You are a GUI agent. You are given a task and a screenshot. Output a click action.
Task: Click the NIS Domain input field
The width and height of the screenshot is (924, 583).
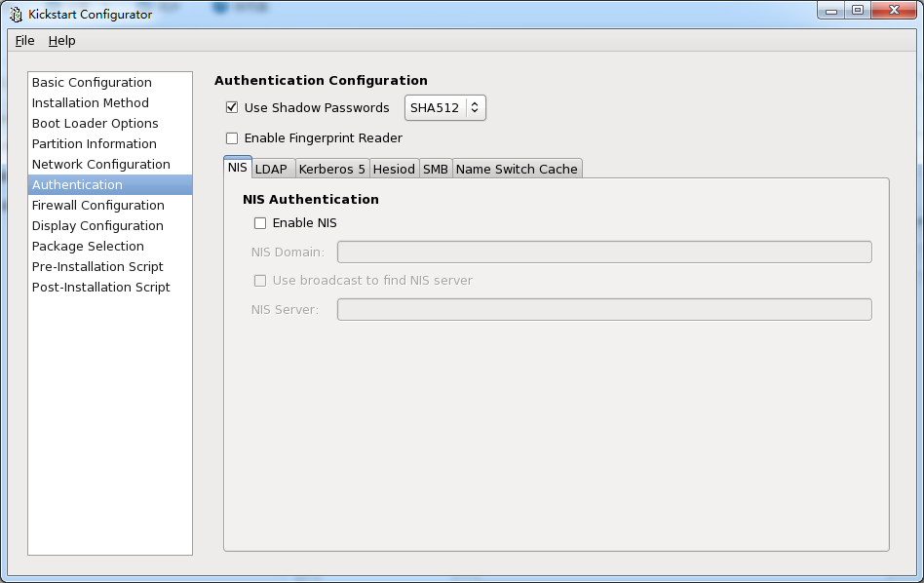pyautogui.click(x=604, y=252)
